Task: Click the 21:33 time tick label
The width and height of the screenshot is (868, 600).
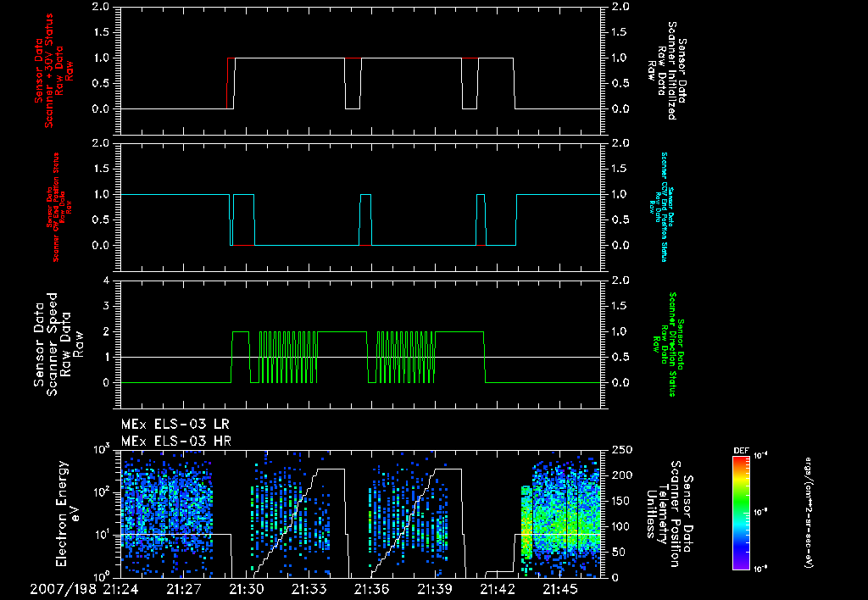Action: [309, 589]
